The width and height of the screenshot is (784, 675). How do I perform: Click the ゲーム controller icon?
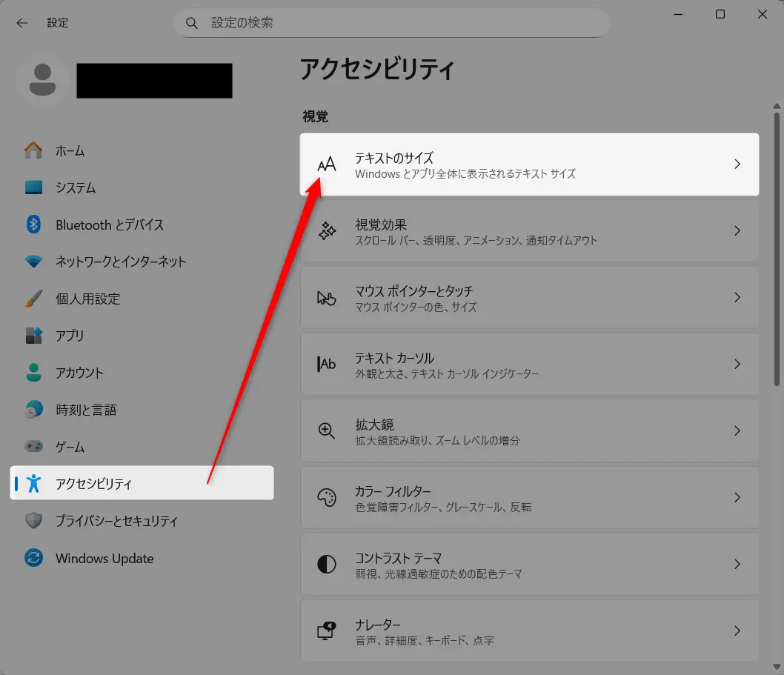[33, 446]
